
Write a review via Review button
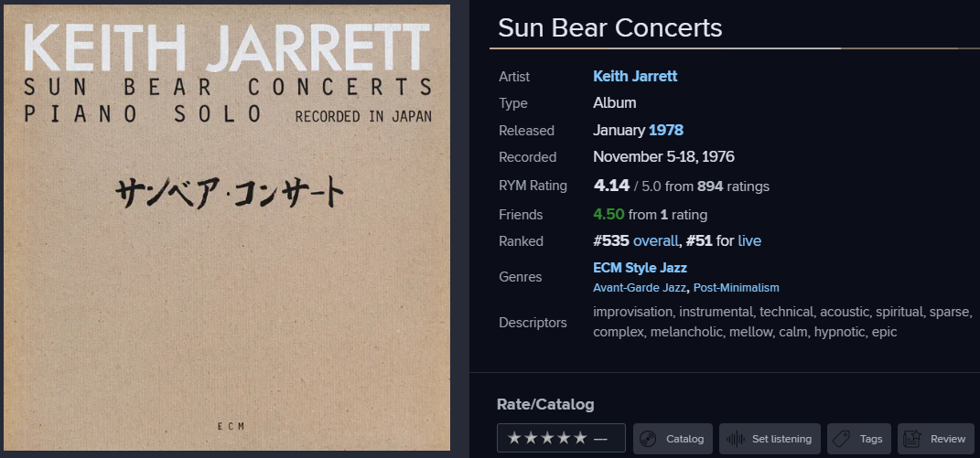936,439
